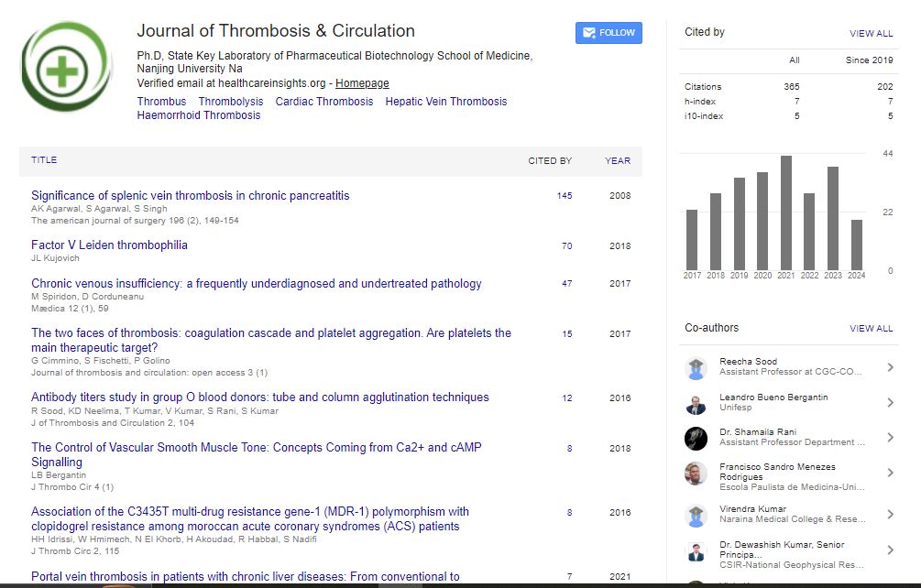Viewport: 921px width, 588px height.
Task: Click the 2019 citations bar in chart
Action: [x=739, y=223]
